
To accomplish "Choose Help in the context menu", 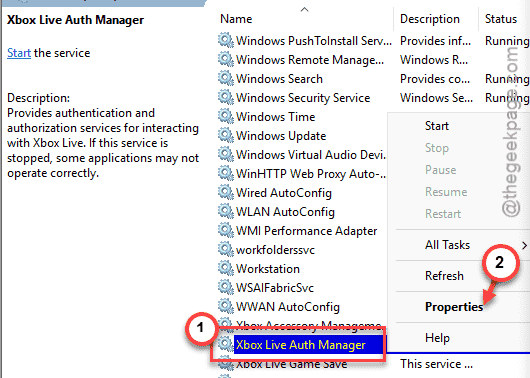I will 437,338.
